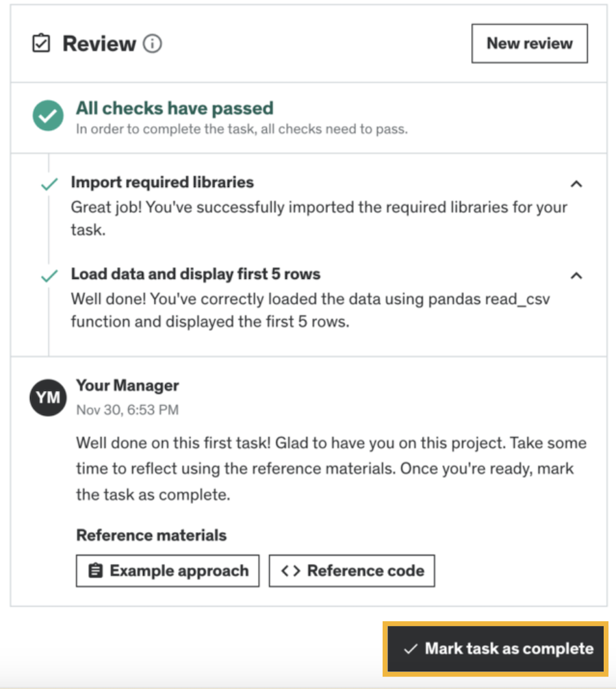Click the Import required libraries heading
This screenshot has width=616, height=689.
click(162, 182)
